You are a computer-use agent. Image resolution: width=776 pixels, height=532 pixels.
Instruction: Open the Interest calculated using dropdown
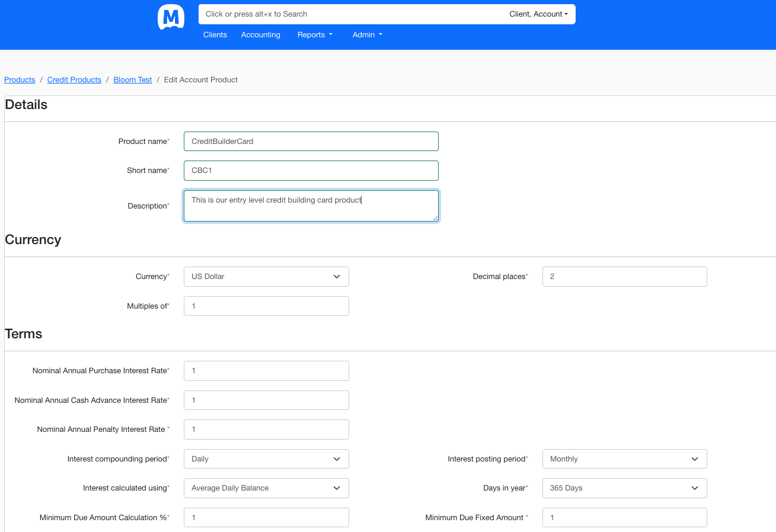(266, 488)
